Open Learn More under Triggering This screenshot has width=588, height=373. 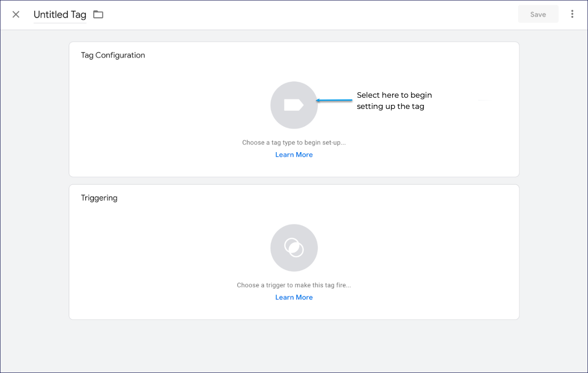[294, 297]
